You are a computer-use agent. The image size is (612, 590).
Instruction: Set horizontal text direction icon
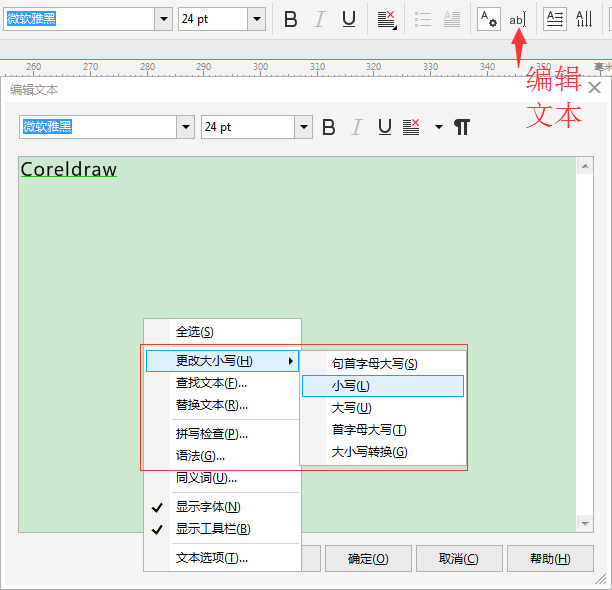(x=555, y=19)
